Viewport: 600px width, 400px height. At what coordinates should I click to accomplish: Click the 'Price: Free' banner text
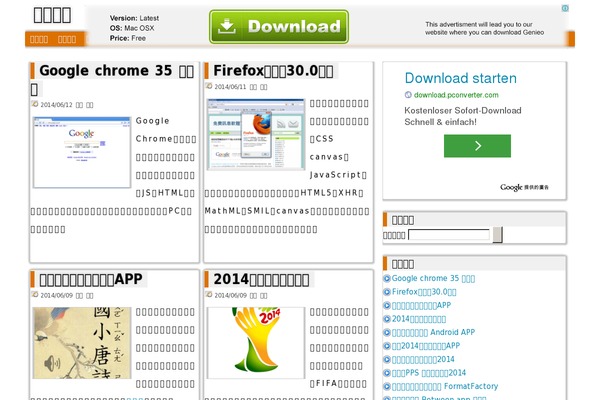pyautogui.click(x=127, y=38)
